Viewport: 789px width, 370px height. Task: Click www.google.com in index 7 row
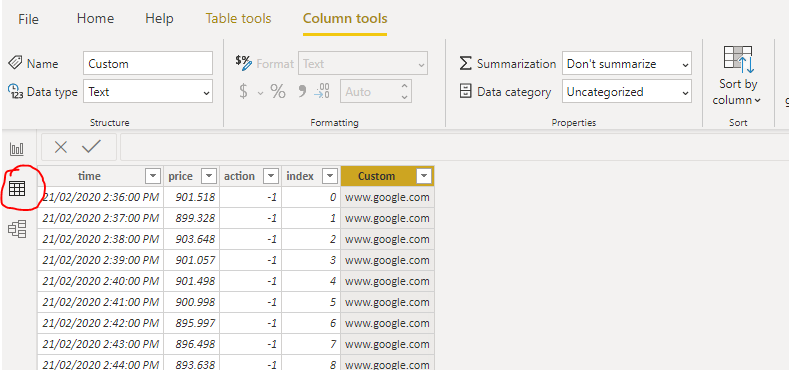tap(387, 344)
